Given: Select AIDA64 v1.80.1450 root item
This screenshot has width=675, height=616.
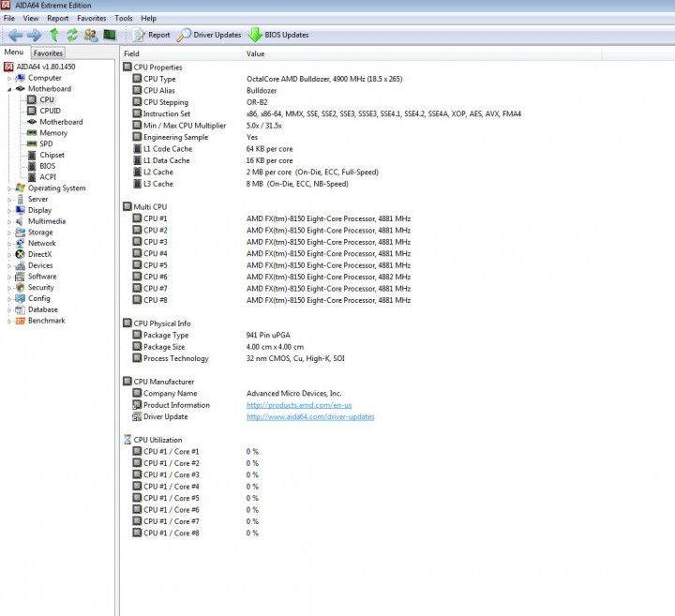Looking at the screenshot, I should pyautogui.click(x=46, y=67).
